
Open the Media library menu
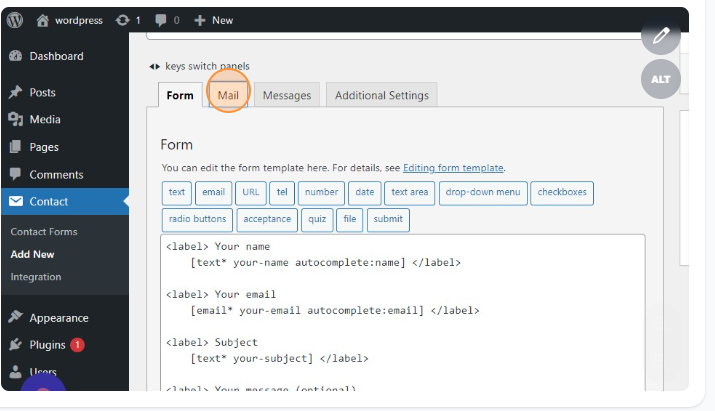[x=44, y=119]
